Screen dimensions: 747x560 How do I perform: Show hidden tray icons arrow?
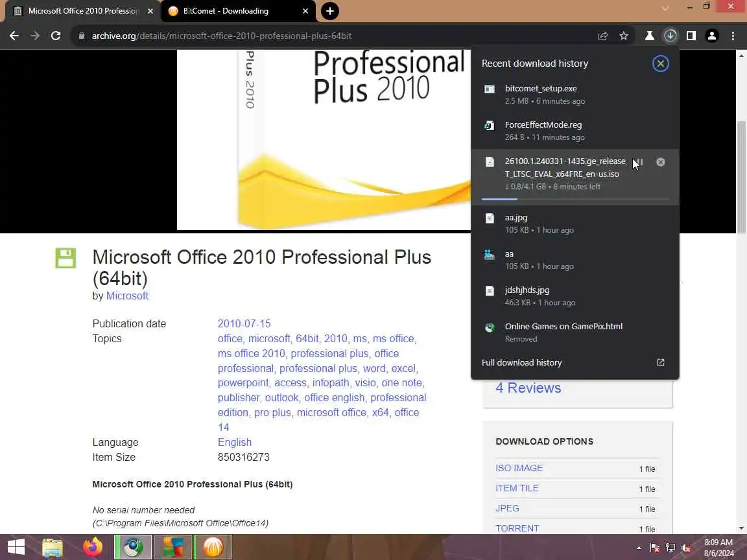639,548
